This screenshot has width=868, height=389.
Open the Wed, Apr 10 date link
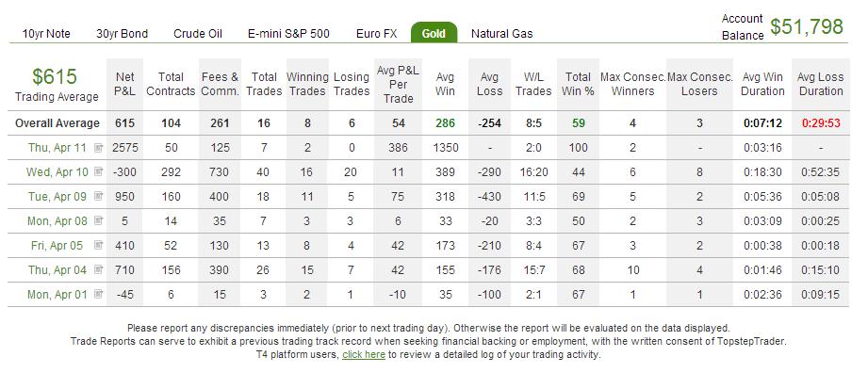point(57,172)
